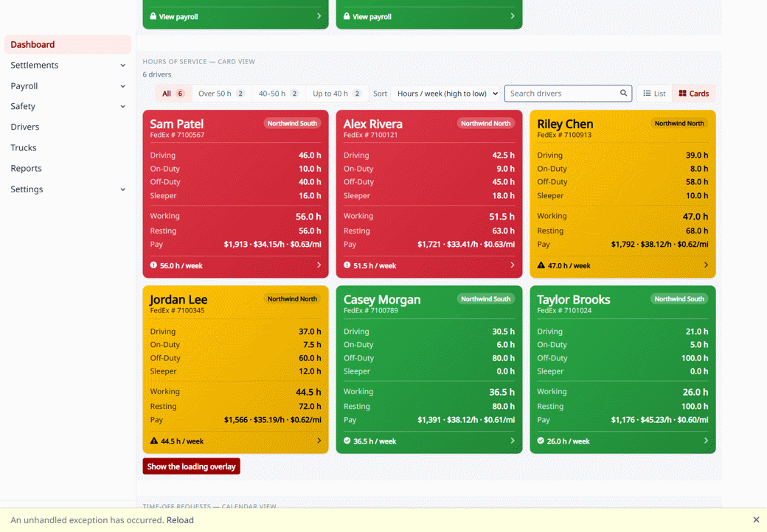Open Reports page in sidebar
The image size is (767, 532).
click(x=68, y=168)
